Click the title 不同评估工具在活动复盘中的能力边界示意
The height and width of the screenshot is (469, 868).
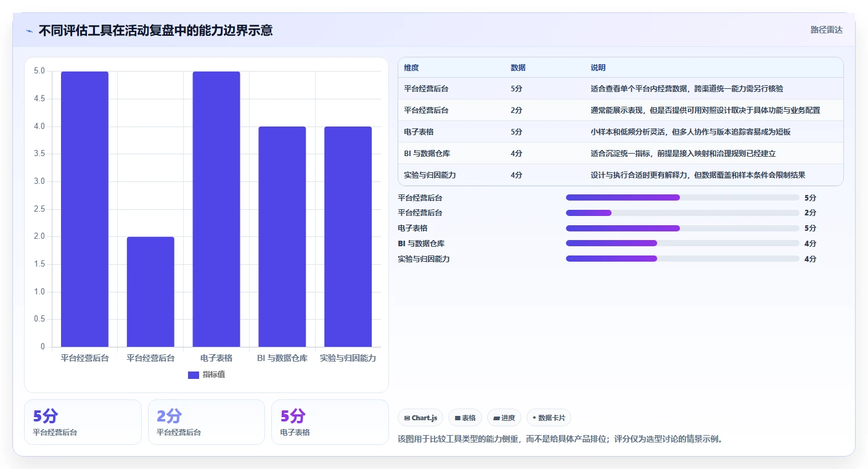pyautogui.click(x=155, y=30)
